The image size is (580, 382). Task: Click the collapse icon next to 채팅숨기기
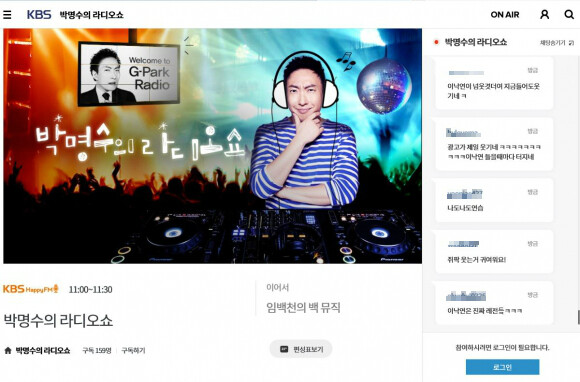571,43
